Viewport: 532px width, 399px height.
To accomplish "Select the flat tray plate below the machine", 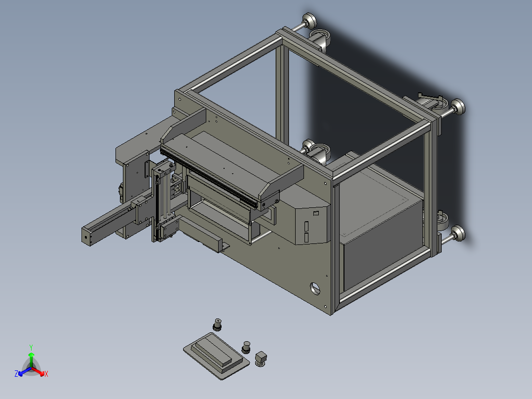I will tap(217, 356).
